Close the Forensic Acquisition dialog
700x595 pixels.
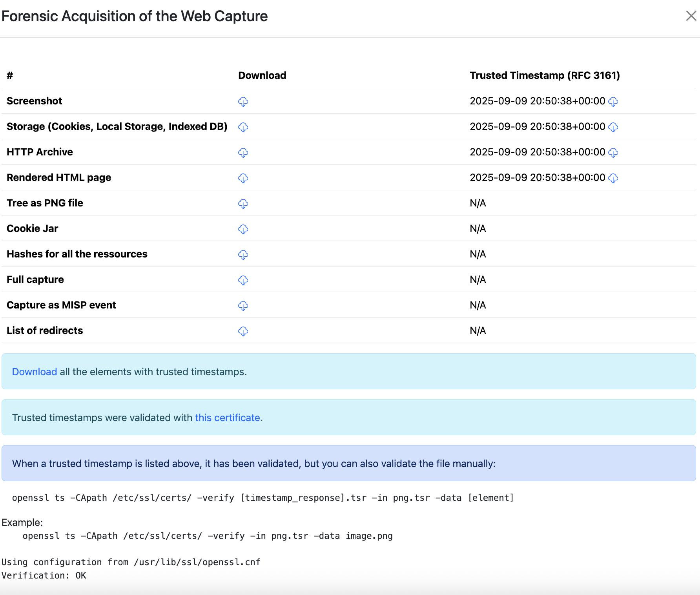(691, 16)
